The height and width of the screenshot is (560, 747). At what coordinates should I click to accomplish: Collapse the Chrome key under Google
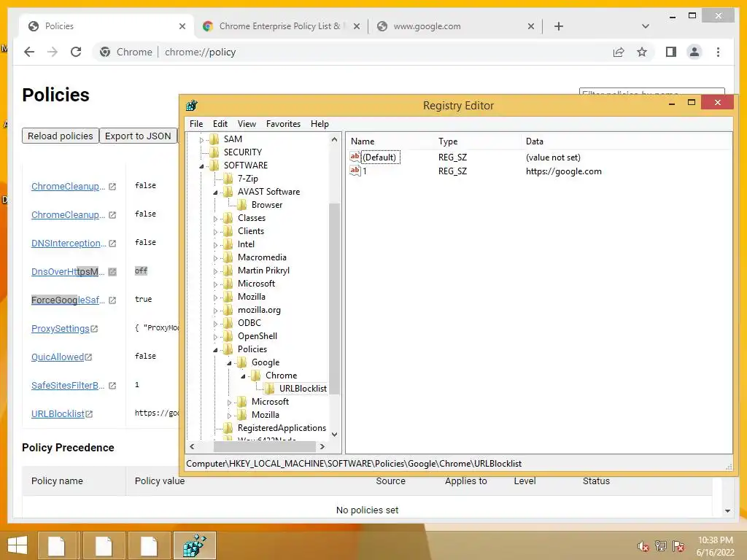point(243,376)
